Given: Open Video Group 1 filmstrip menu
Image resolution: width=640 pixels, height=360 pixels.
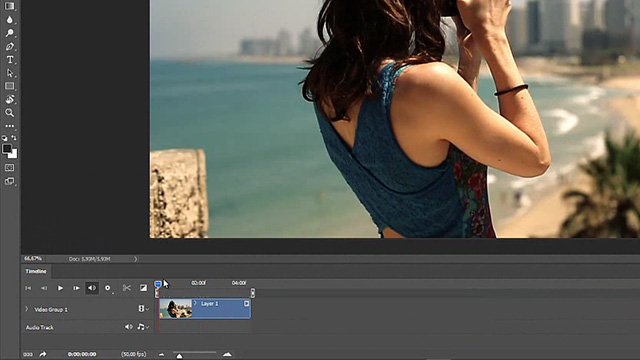Looking at the screenshot, I should point(143,309).
